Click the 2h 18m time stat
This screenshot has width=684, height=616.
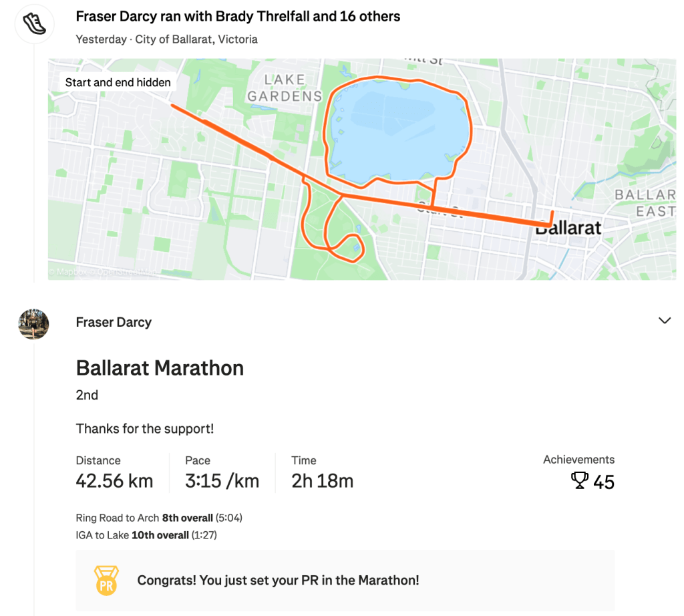[x=322, y=481]
